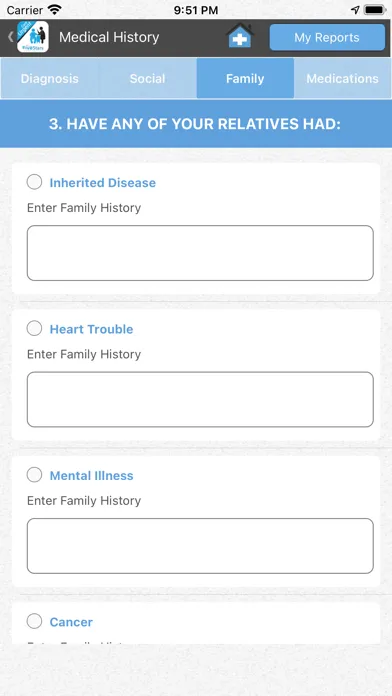Focus the Mental Illness family history field
The width and height of the screenshot is (392, 696).
[200, 546]
